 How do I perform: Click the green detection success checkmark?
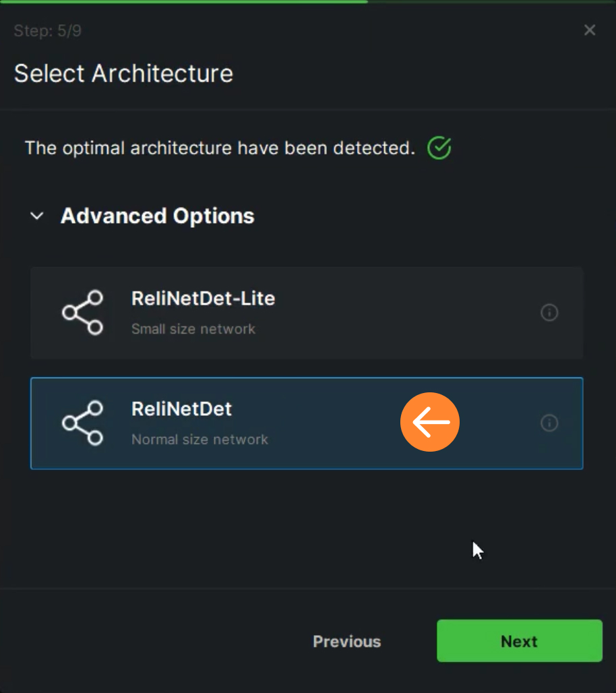(439, 148)
